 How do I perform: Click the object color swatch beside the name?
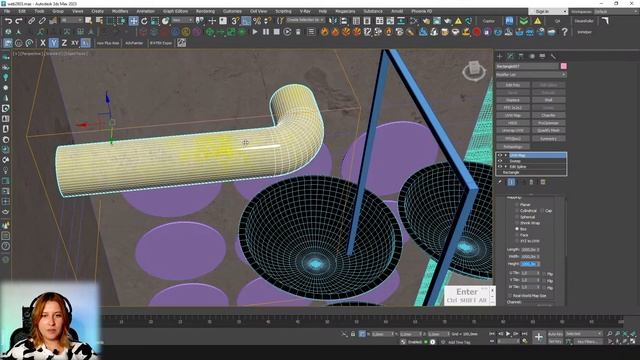click(564, 66)
